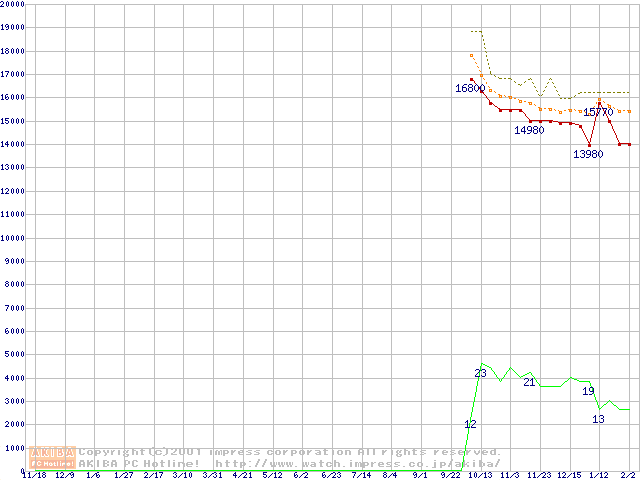Screen dimensions: 640x480
Task: Click the 2/2 date on x-axis
Action: click(628, 475)
